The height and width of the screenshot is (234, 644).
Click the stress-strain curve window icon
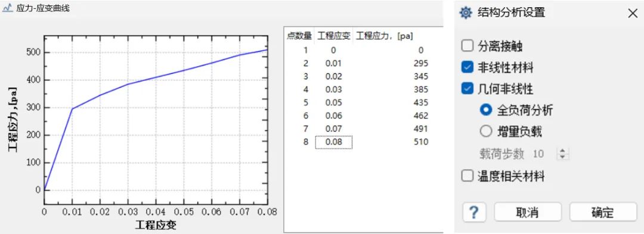pyautogui.click(x=8, y=8)
